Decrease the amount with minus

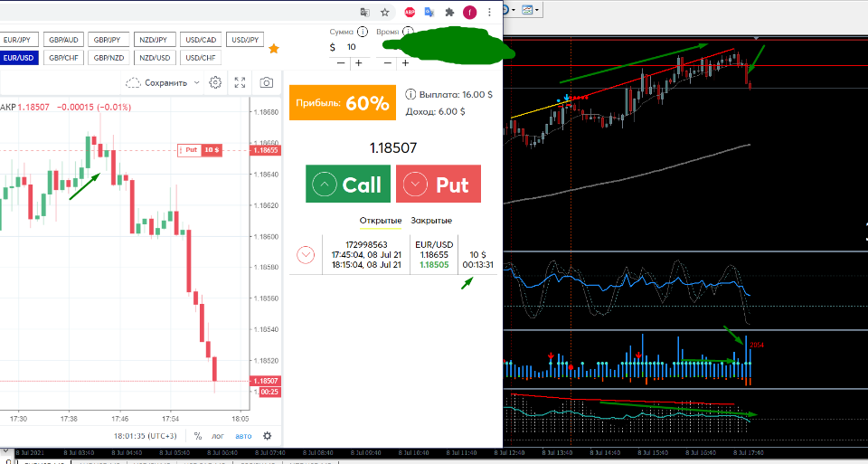341,63
